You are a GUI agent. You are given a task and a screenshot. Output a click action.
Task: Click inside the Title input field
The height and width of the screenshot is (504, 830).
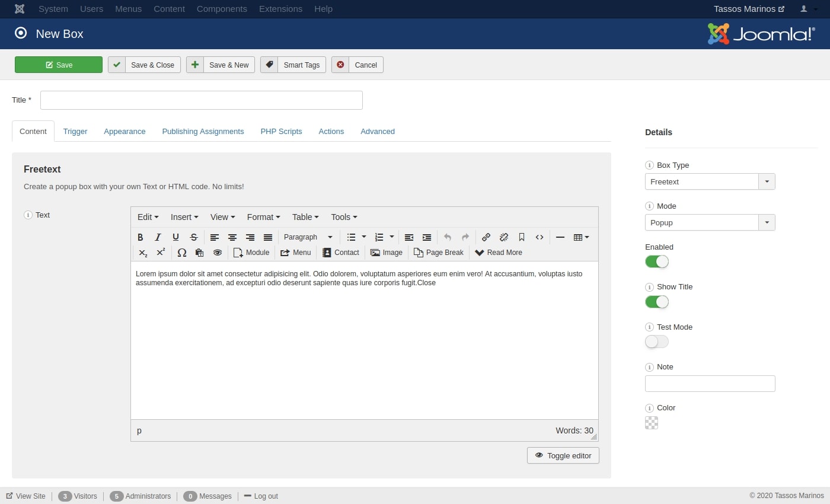201,100
